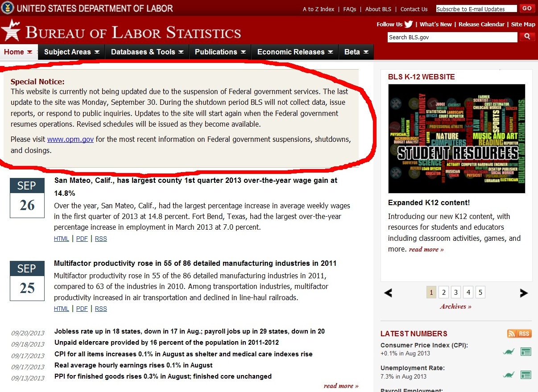Open the Home menu dropdown
The image size is (538, 392).
[x=18, y=52]
